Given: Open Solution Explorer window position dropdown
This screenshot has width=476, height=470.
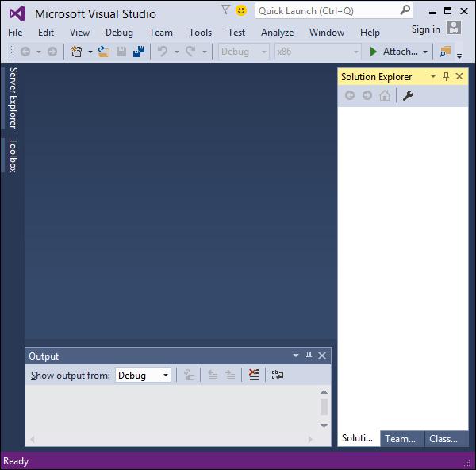Looking at the screenshot, I should (433, 76).
